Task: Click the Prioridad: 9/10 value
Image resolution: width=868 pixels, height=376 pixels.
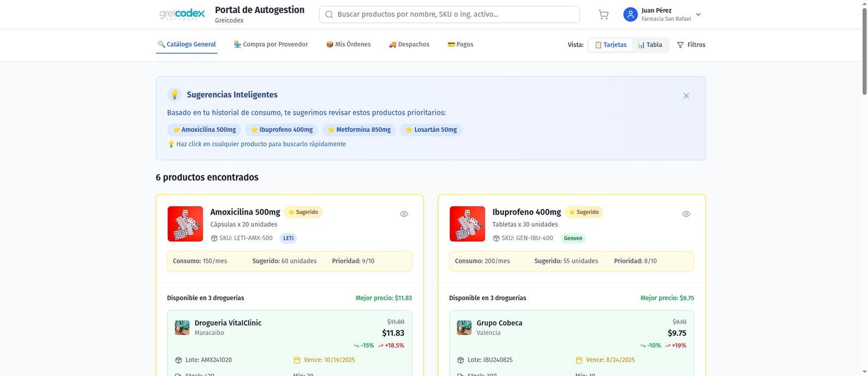Action: (353, 261)
